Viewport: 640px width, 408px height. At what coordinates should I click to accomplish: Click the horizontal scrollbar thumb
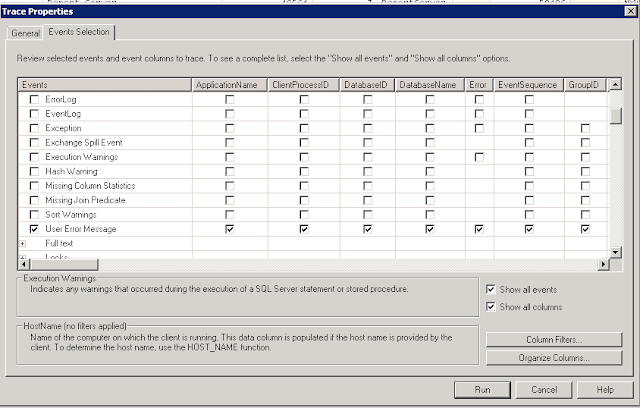64,264
